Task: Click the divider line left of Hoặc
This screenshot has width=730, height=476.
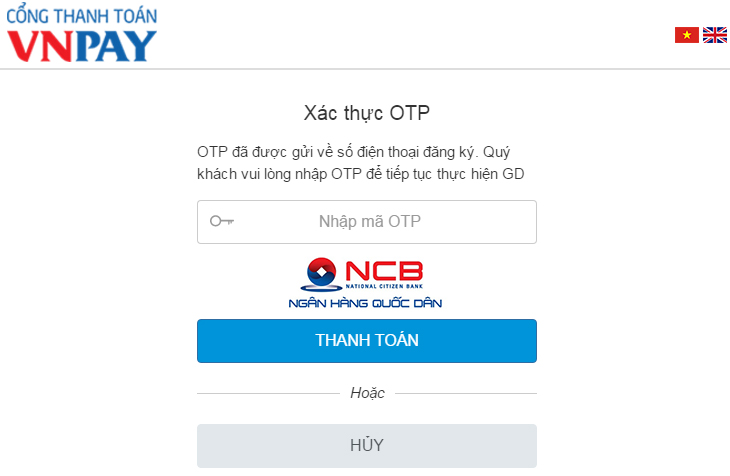Action: pyautogui.click(x=268, y=394)
